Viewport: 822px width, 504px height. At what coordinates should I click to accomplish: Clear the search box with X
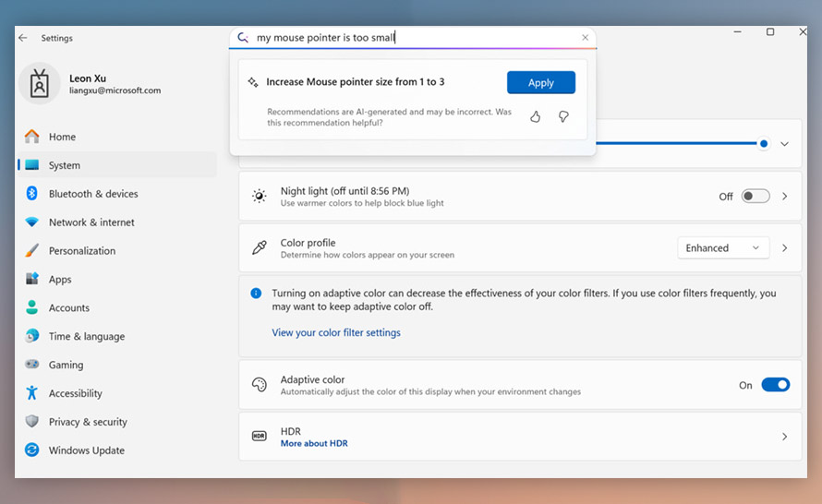pyautogui.click(x=585, y=37)
